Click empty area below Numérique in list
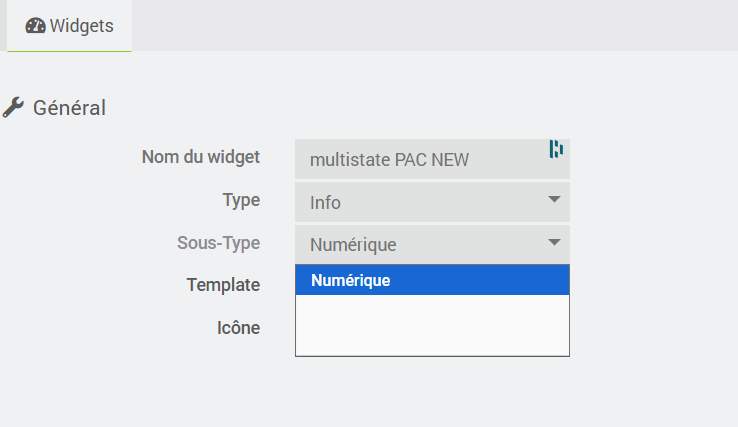Image resolution: width=738 pixels, height=427 pixels. (x=432, y=325)
